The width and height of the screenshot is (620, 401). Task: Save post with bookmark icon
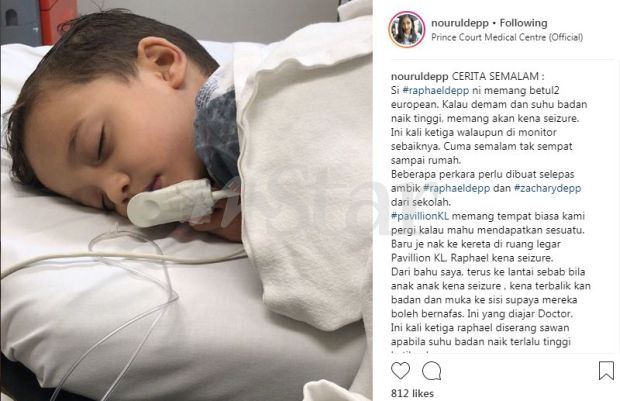[606, 371]
